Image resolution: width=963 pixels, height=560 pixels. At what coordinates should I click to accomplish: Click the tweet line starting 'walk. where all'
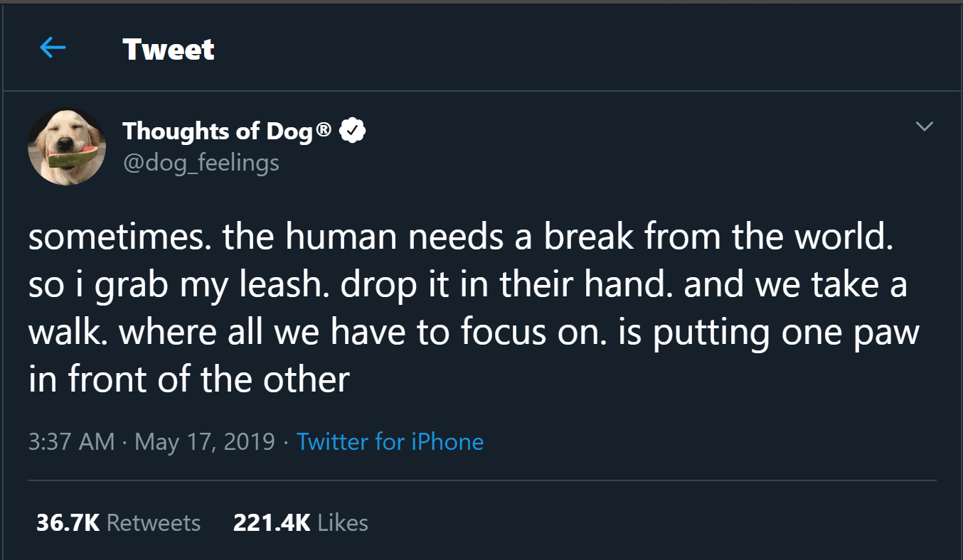(x=474, y=332)
